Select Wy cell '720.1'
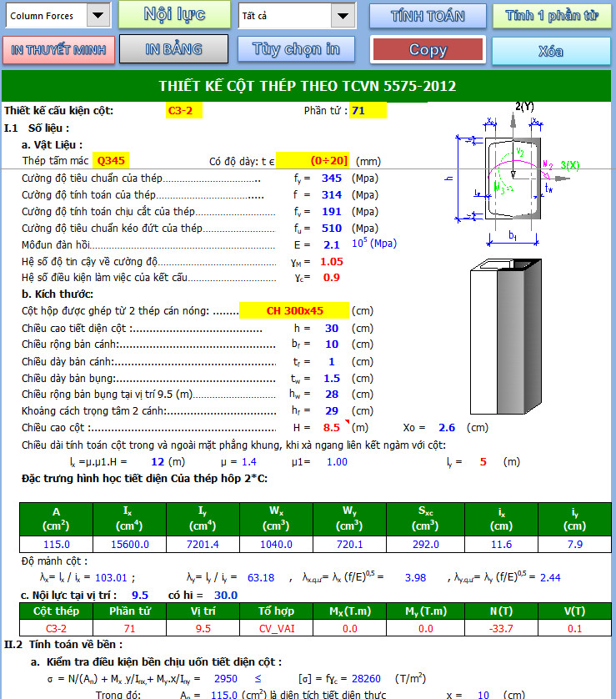 point(349,545)
